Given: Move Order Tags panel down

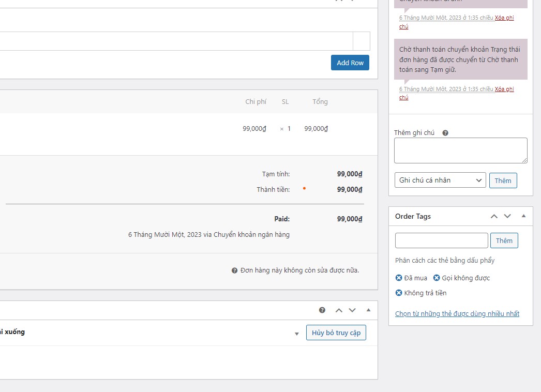Looking at the screenshot, I should (507, 216).
